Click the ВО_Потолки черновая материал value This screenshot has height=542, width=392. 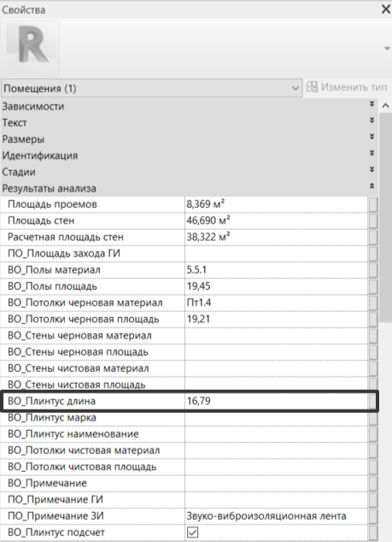199,303
